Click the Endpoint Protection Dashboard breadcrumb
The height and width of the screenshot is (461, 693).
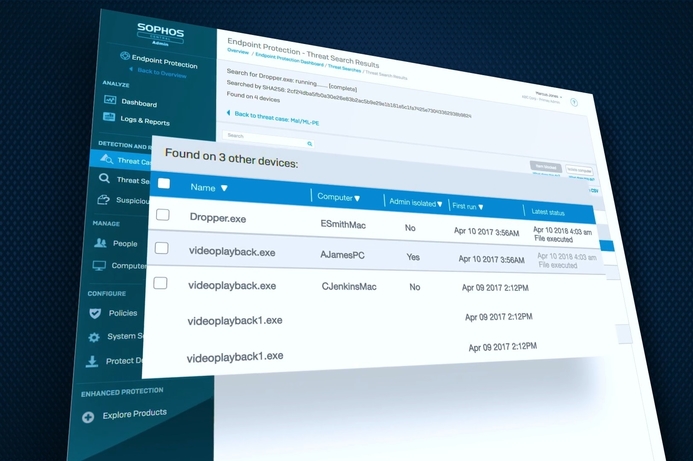[x=289, y=59]
